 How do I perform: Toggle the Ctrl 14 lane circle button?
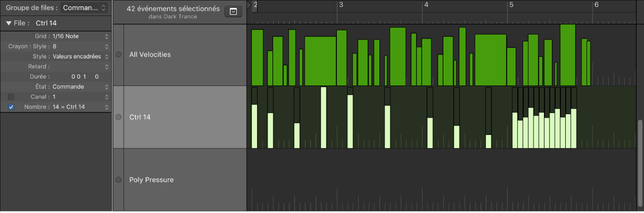pos(118,118)
